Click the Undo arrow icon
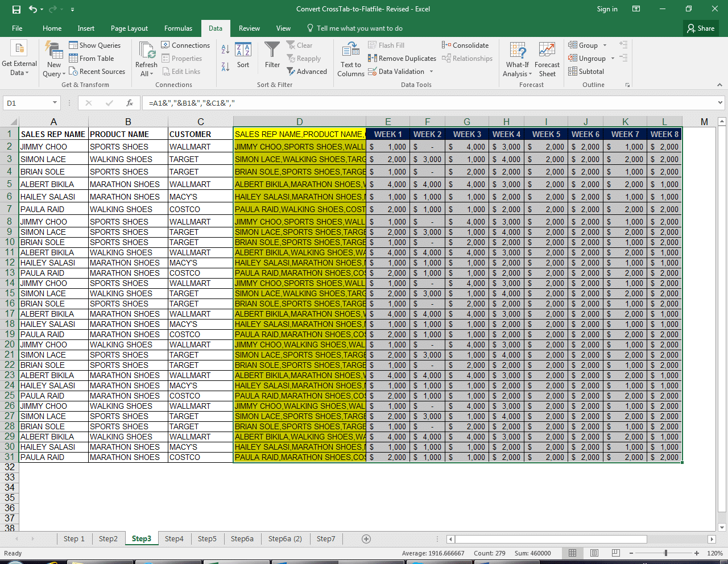The height and width of the screenshot is (564, 728). [x=33, y=9]
